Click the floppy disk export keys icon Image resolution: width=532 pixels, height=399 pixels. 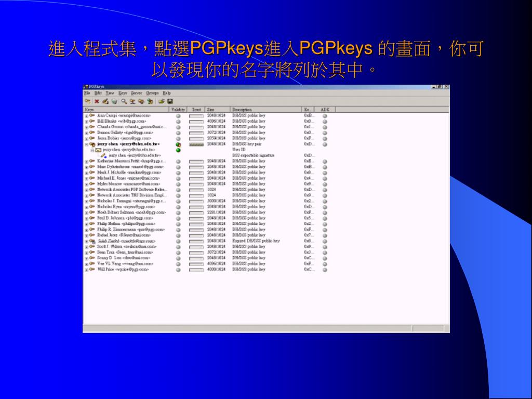[x=170, y=101]
